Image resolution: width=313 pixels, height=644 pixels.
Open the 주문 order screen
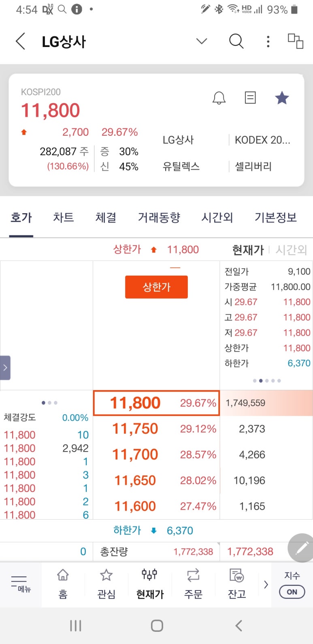click(193, 584)
